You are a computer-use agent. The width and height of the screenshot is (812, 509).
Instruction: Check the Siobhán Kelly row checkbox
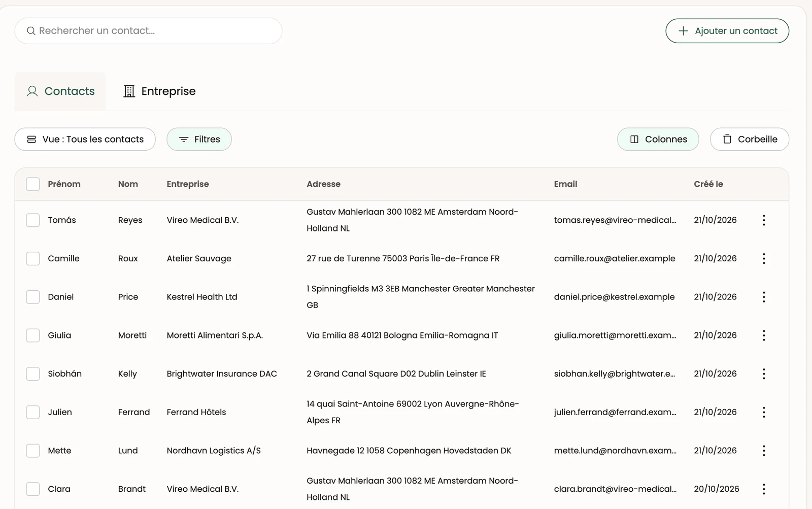(x=33, y=374)
